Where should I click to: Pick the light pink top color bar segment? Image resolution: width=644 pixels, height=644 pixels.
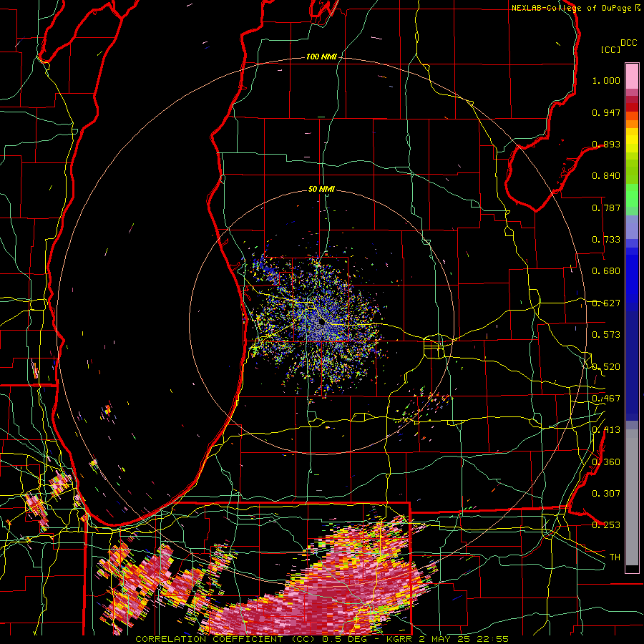click(x=632, y=77)
